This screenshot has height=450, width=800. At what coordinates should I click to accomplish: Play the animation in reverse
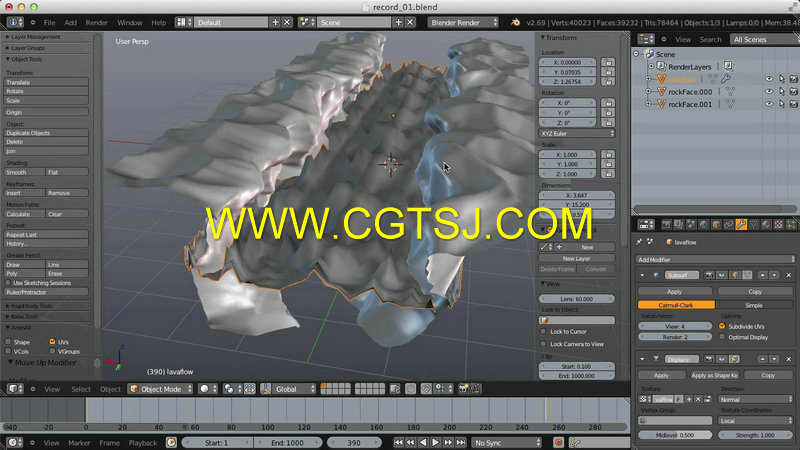point(423,442)
